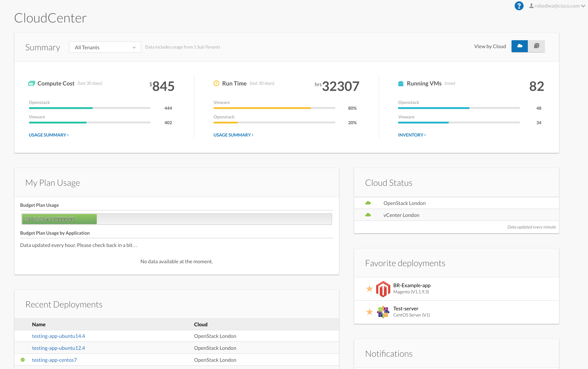Open the INVENTORY link under Running VMs
The image size is (588, 369).
coord(411,135)
